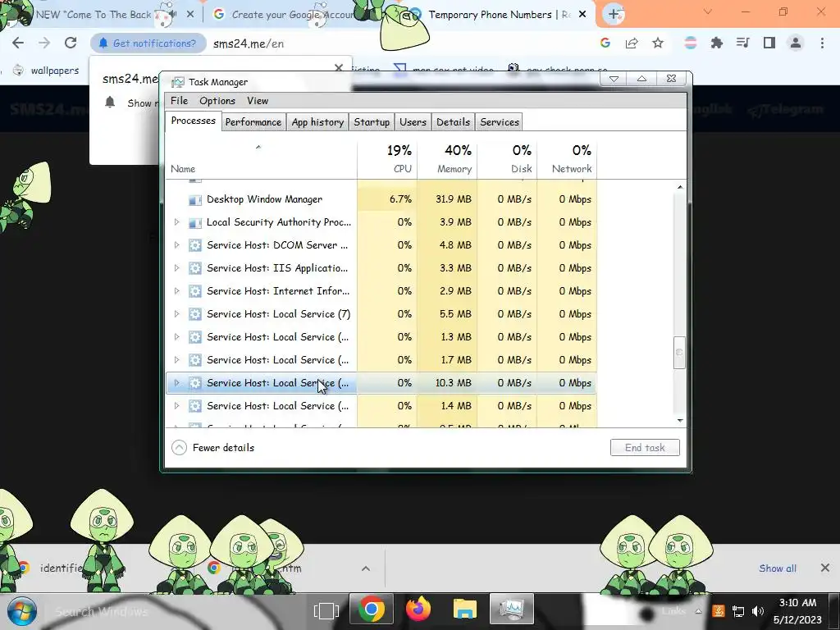Expand Service Host: Internet Information row

pos(177,291)
